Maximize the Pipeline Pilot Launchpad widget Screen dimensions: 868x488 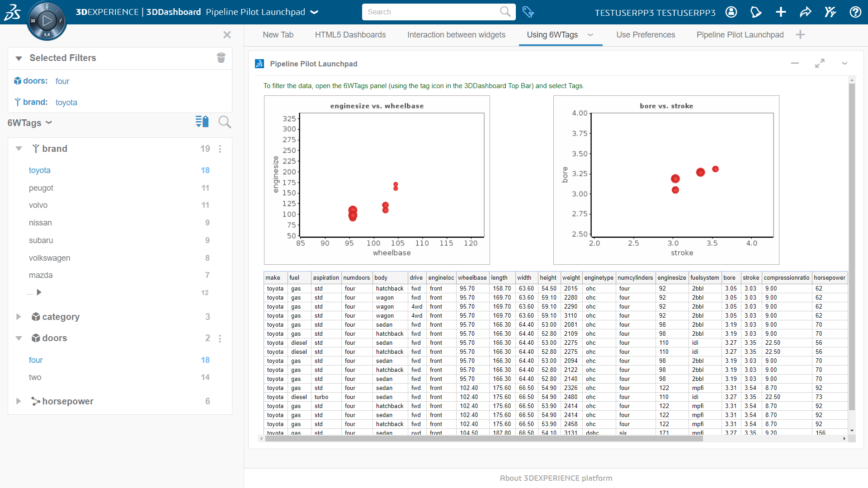coord(820,64)
